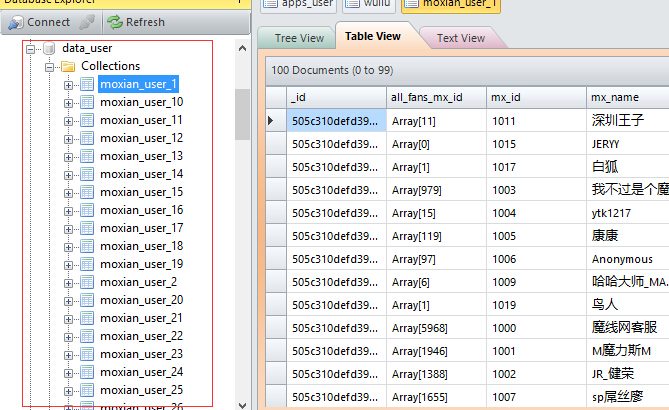The height and width of the screenshot is (410, 669).
Task: Refresh the database explorer
Action: [x=136, y=22]
